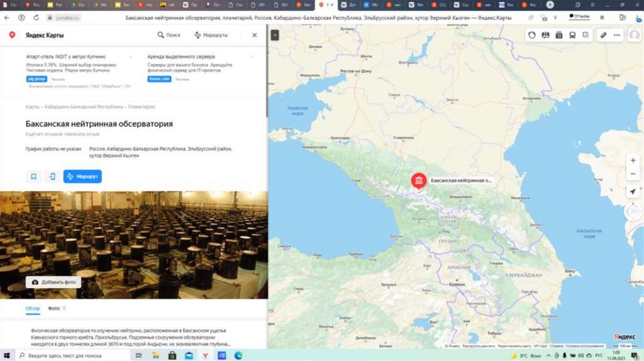Go back with the browser back arrow
Viewport: 644px width, 361px height.
(x=6, y=18)
